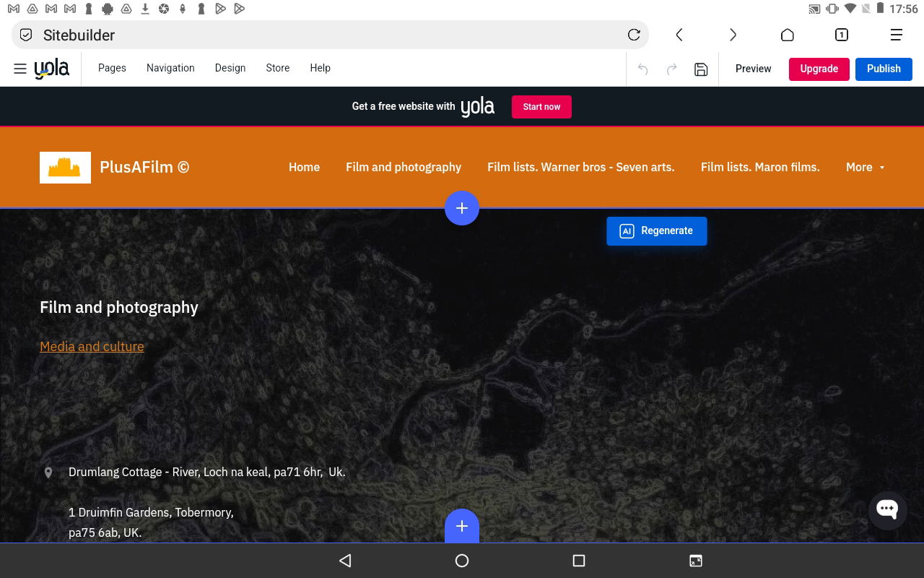
Task: Click the Upgrade button
Action: (x=819, y=69)
